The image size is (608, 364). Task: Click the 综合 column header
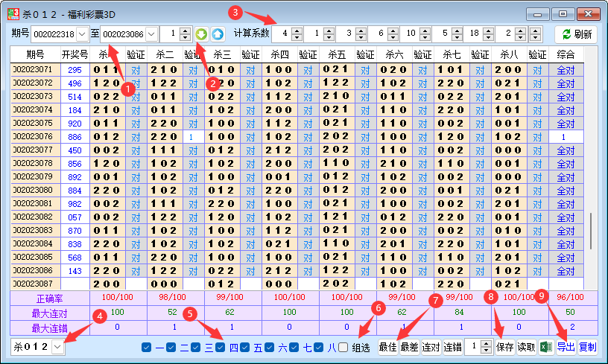click(566, 54)
